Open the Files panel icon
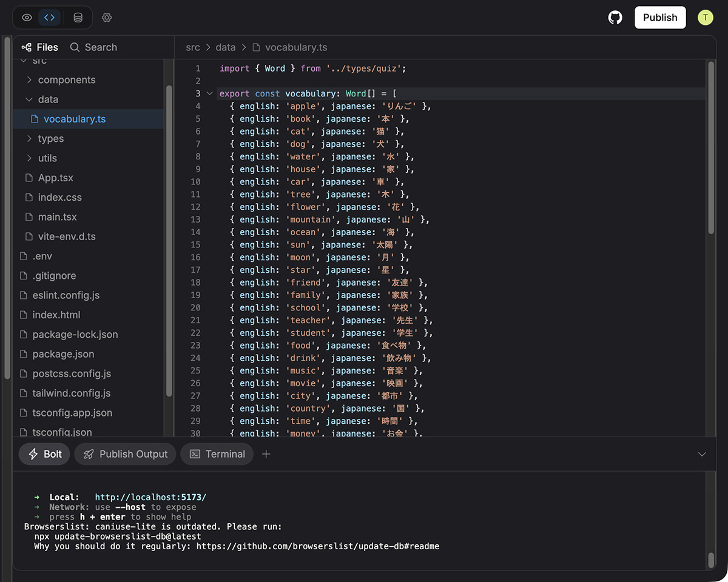The height and width of the screenshot is (582, 728). coord(26,47)
